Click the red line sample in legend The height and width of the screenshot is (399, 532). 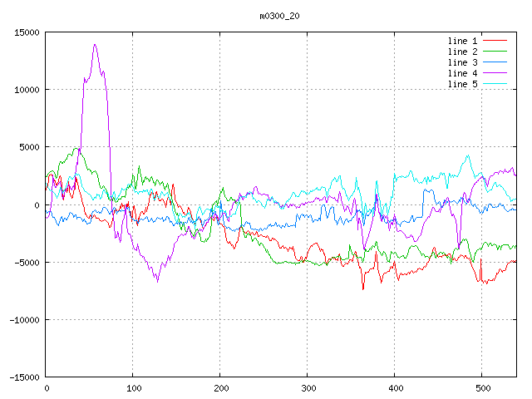[x=495, y=41]
